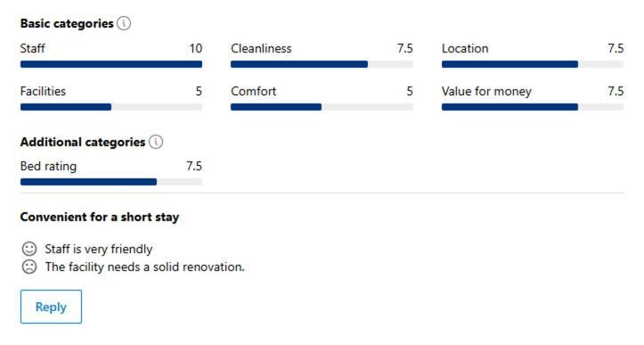Viewport: 644px width, 345px height.
Task: Click the sad face icon before negative comment
Action: [x=29, y=267]
